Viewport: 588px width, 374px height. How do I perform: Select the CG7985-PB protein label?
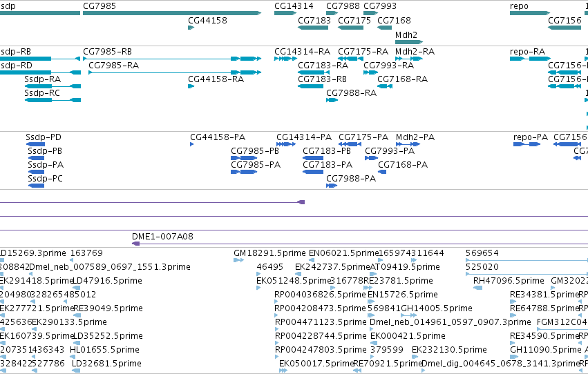255,151
